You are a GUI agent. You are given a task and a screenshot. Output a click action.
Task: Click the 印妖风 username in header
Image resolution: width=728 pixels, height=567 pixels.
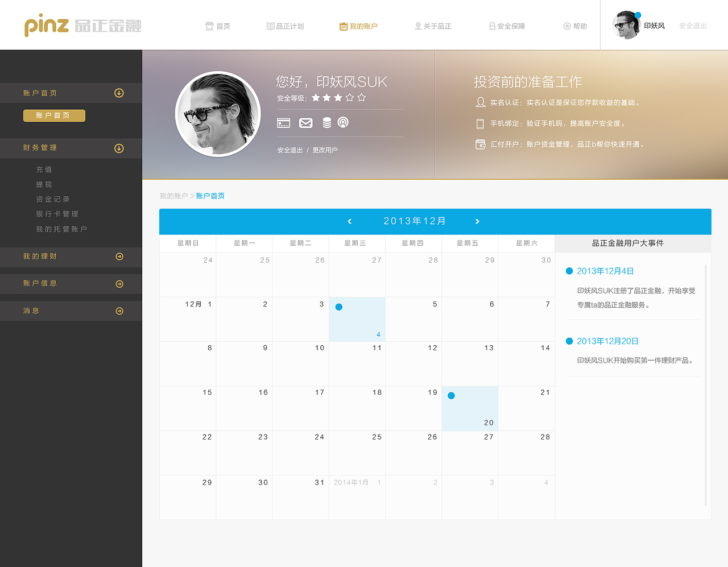click(654, 26)
